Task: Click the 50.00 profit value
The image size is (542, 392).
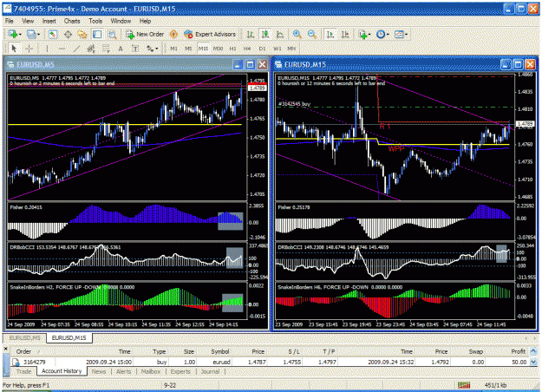Action: pos(519,362)
